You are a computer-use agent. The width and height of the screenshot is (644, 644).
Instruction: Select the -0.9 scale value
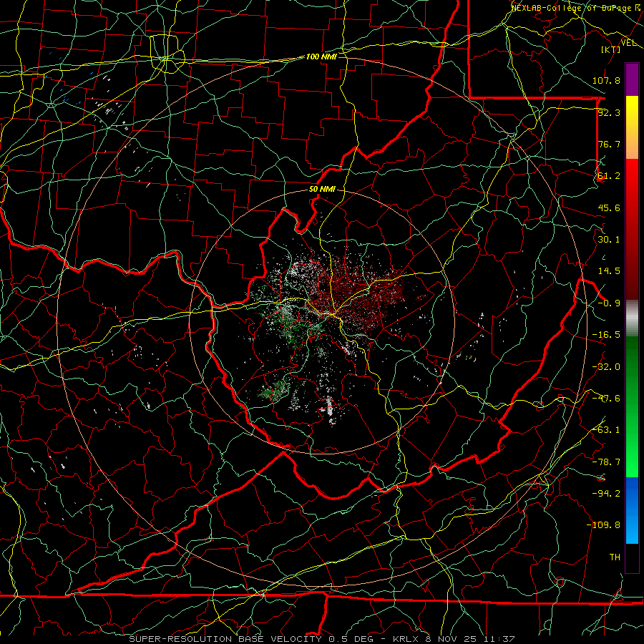609,303
